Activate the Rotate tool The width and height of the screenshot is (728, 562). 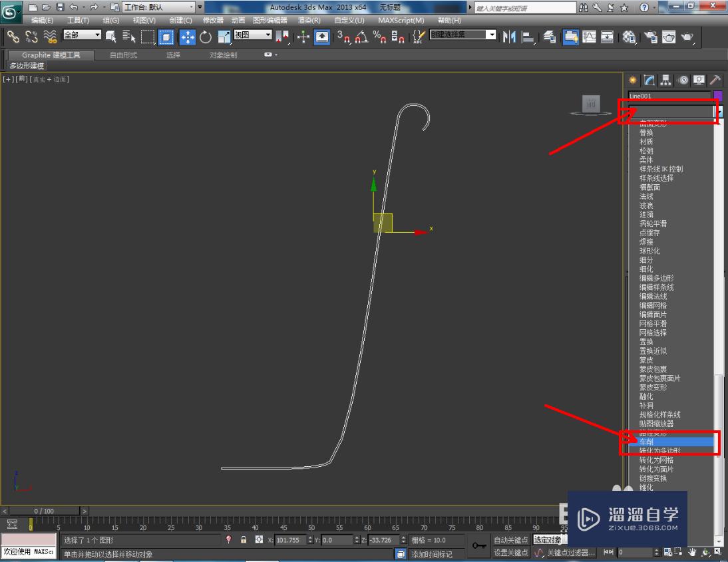click(206, 37)
